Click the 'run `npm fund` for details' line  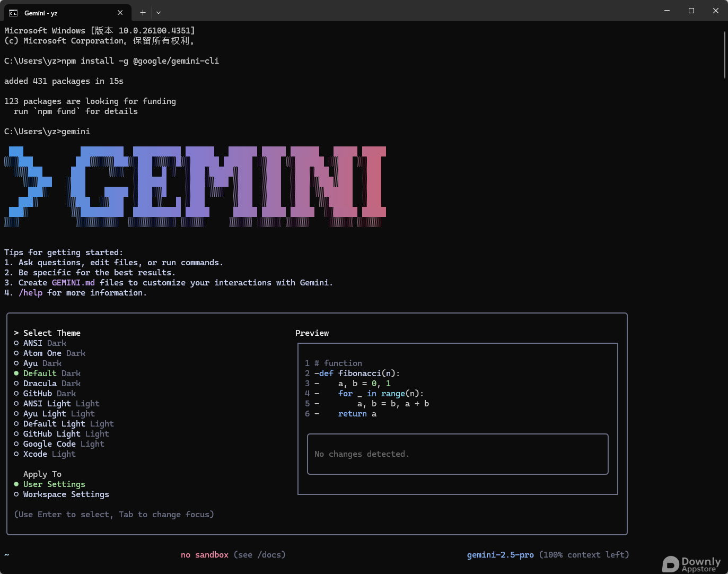pyautogui.click(x=75, y=111)
